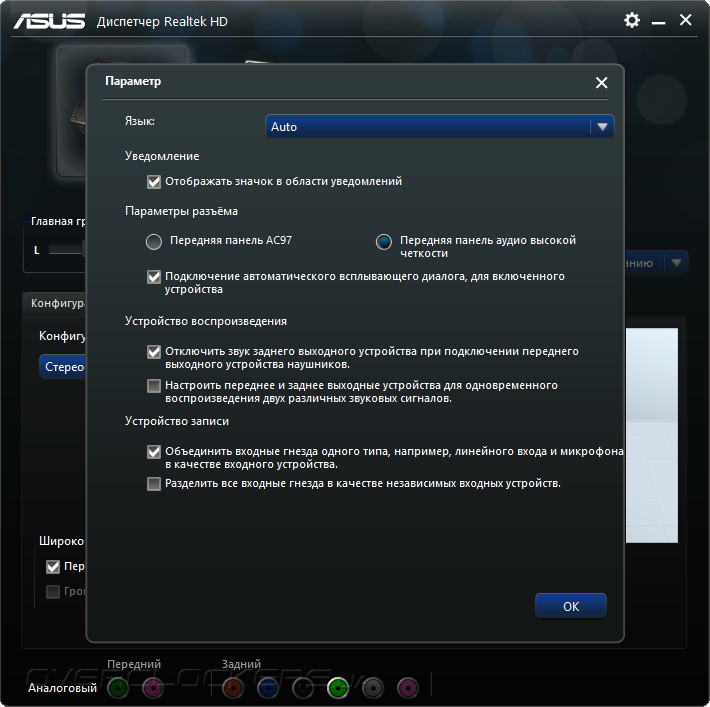Close the Параметр dialog with X
The width and height of the screenshot is (710, 707).
point(601,82)
